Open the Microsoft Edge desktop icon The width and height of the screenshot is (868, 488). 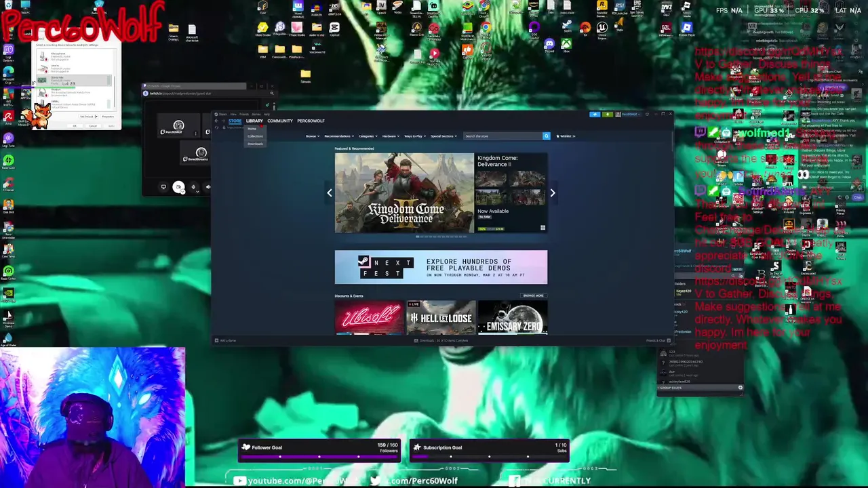pos(9,73)
